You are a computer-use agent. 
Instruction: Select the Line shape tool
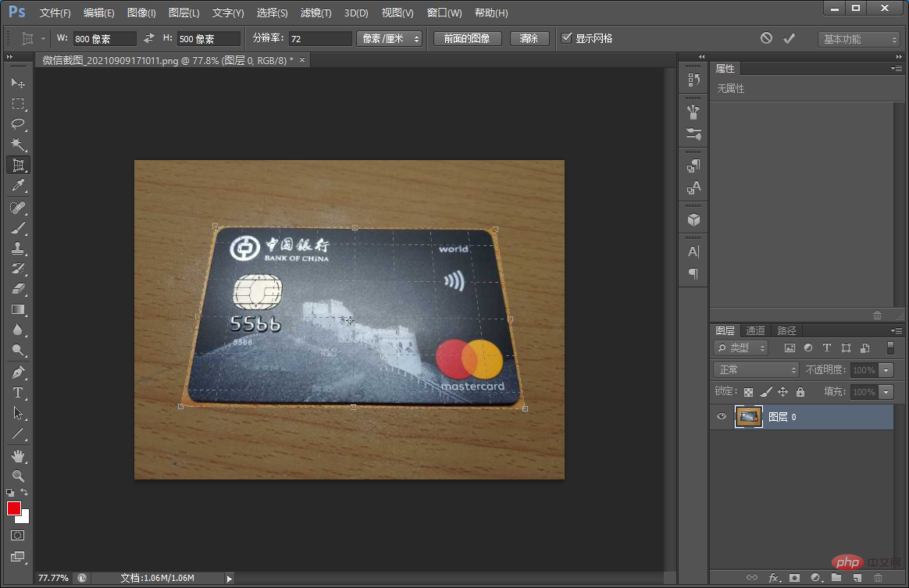(x=18, y=433)
